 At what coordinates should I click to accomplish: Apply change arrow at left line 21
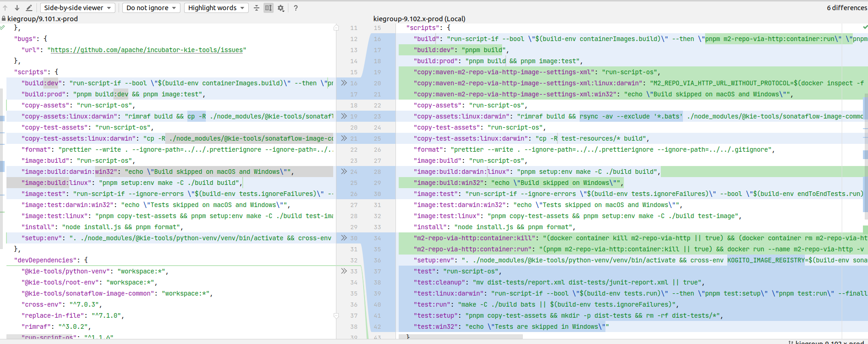click(x=344, y=138)
